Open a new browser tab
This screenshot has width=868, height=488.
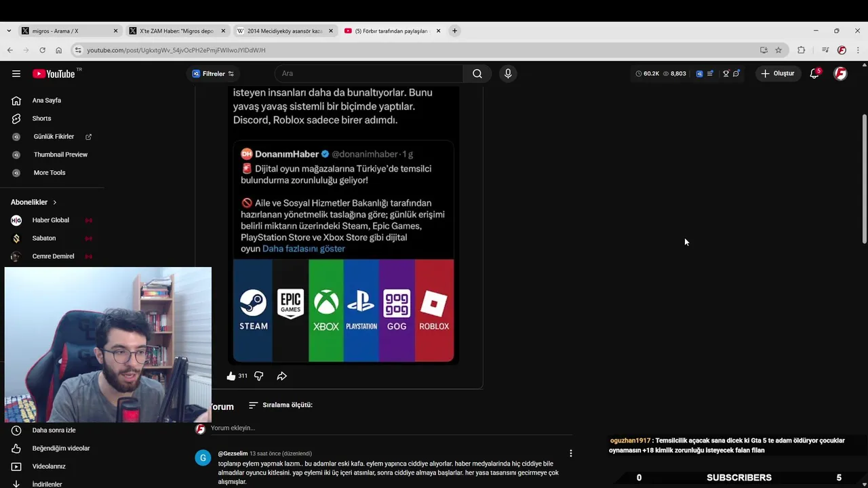point(454,31)
